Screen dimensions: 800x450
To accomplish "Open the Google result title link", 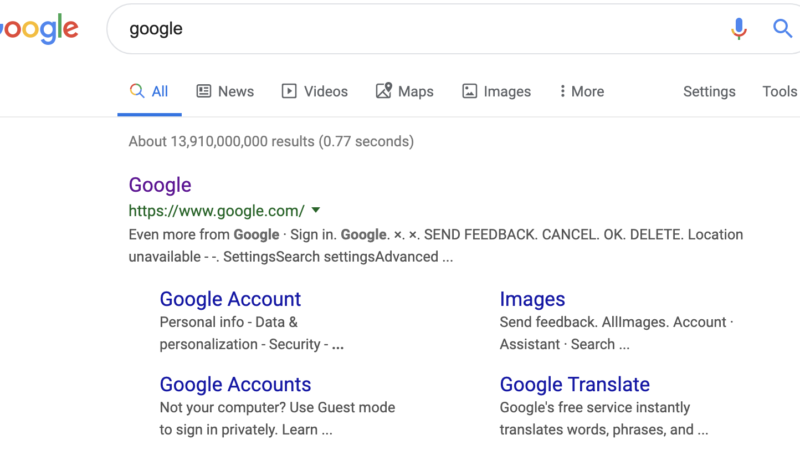I will tap(160, 185).
